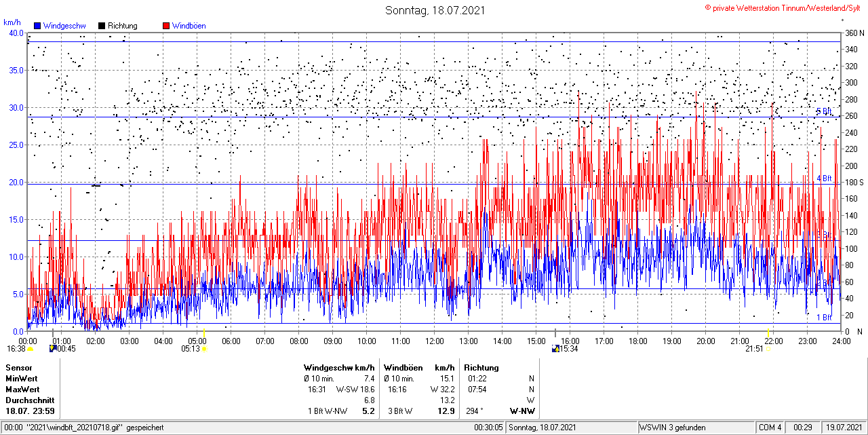Screen dimensions: 868x435
Task: Click the black Richtung legend swatch
Action: [x=102, y=26]
